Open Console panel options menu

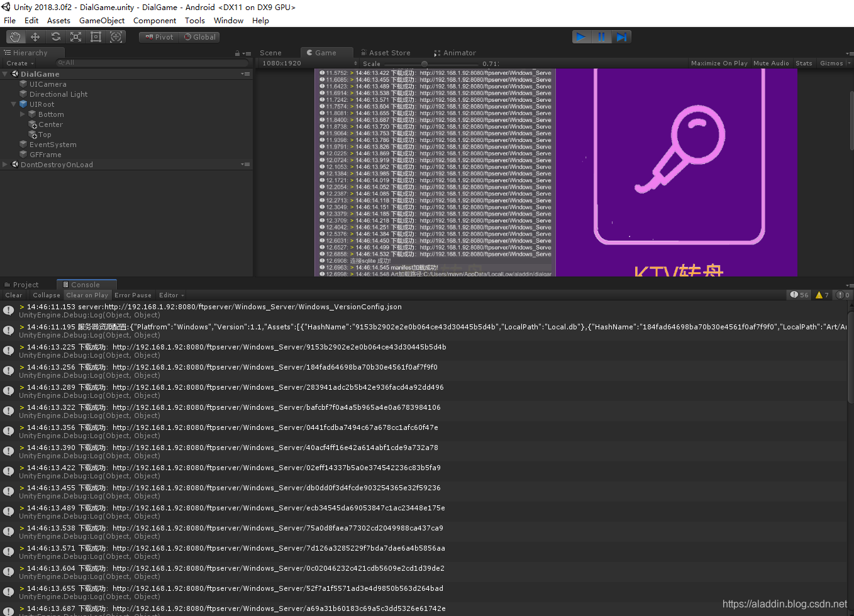pyautogui.click(x=850, y=285)
